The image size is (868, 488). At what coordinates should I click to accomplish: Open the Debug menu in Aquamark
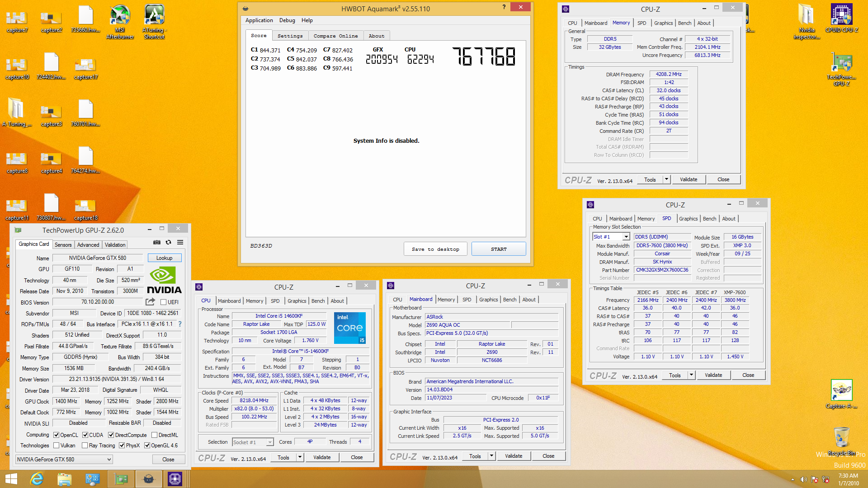pyautogui.click(x=287, y=20)
